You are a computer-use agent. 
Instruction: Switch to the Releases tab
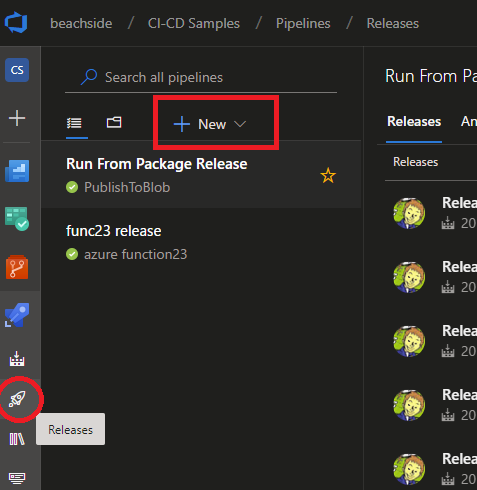coord(414,121)
